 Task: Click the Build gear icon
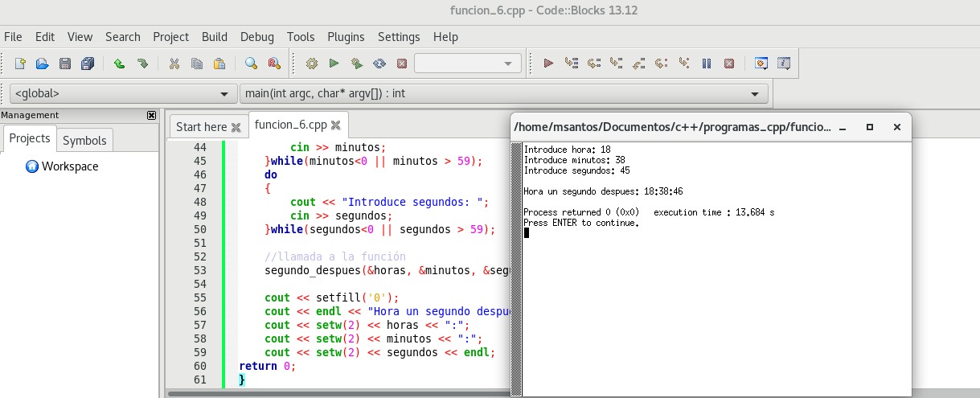tap(312, 64)
